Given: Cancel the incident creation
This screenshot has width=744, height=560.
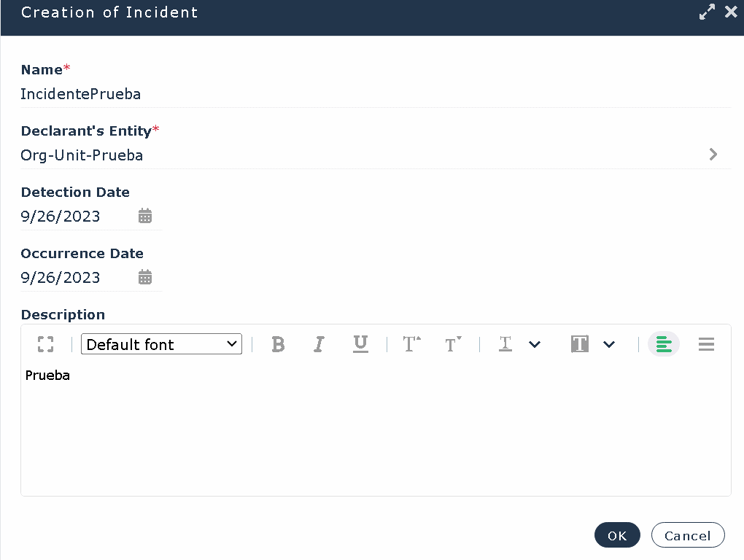Looking at the screenshot, I should pos(688,535).
